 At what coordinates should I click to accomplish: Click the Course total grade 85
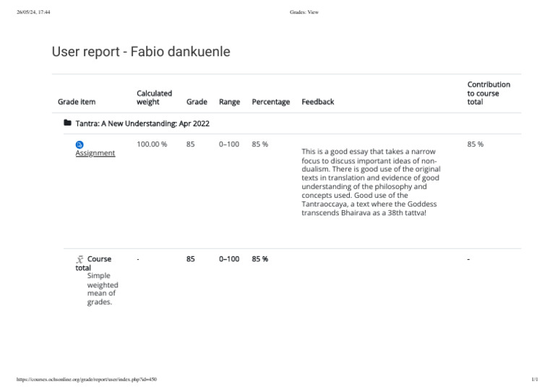pos(191,259)
